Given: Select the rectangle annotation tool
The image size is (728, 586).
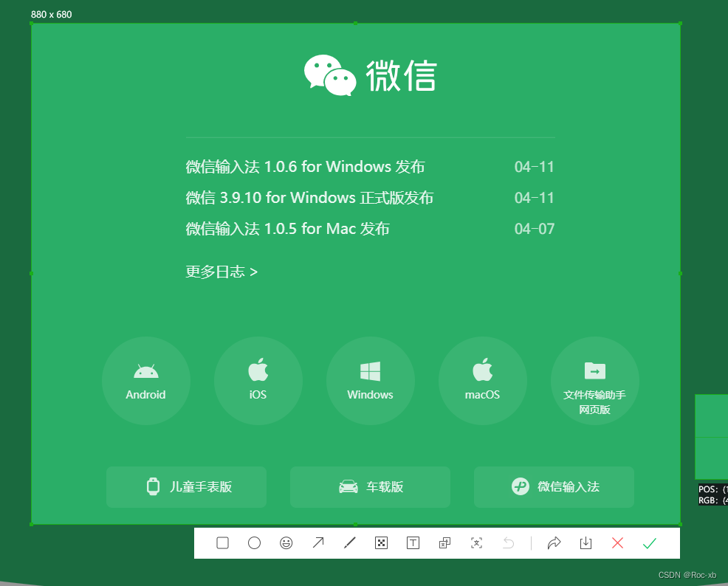Looking at the screenshot, I should tap(222, 543).
